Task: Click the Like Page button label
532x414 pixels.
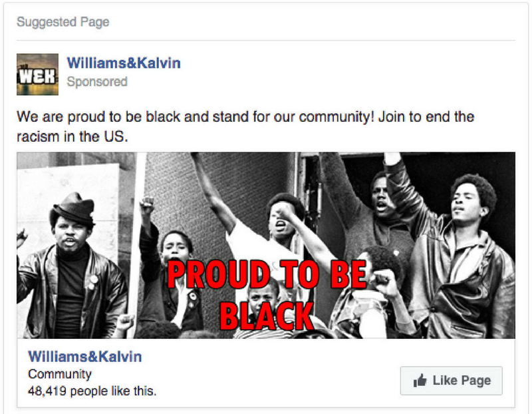Action: pyautogui.click(x=462, y=381)
